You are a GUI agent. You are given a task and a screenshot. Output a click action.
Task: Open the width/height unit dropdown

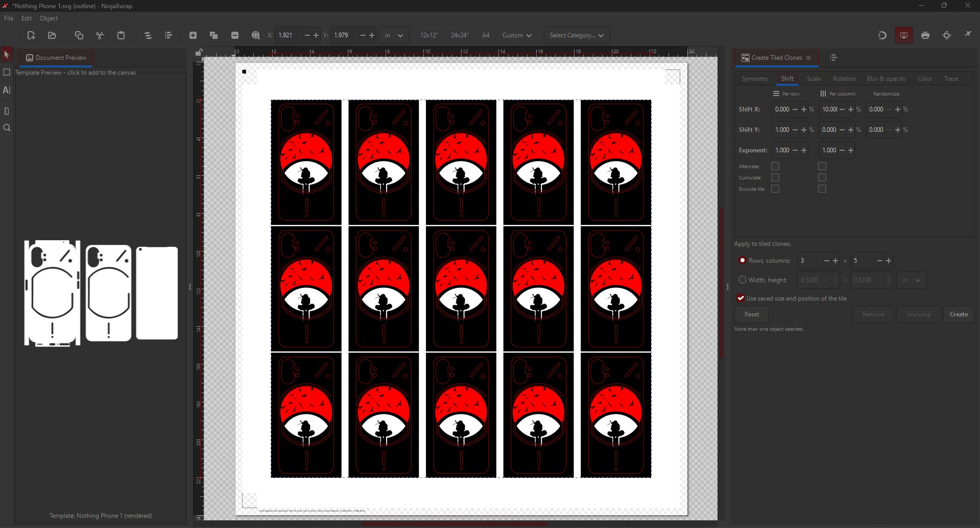pos(912,280)
